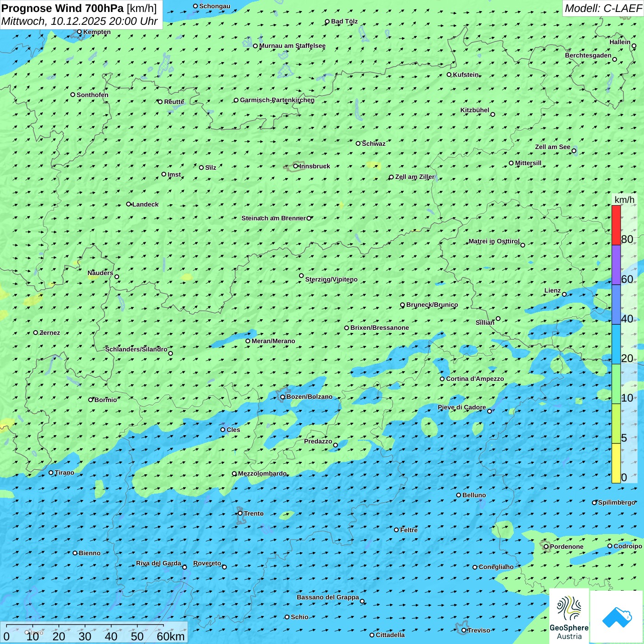Select the Belluno city marker
Image resolution: width=644 pixels, height=644 pixels.
459,495
